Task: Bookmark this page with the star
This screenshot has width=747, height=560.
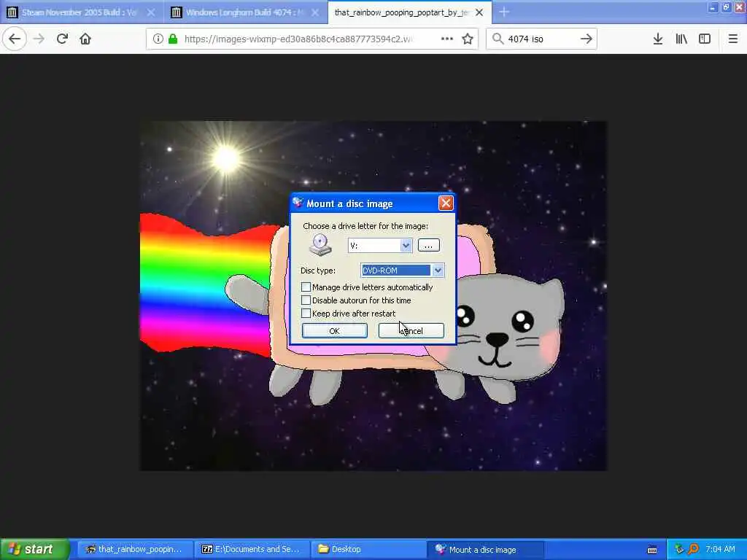Action: click(468, 39)
